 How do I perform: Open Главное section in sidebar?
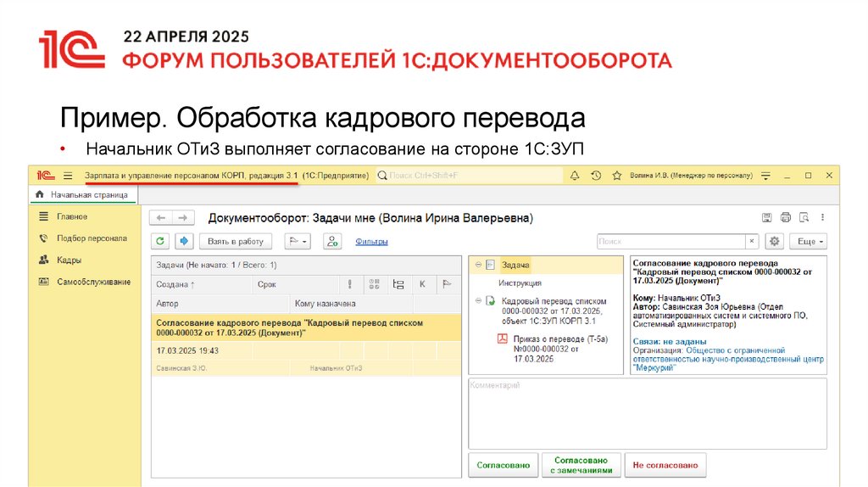pyautogui.click(x=72, y=216)
